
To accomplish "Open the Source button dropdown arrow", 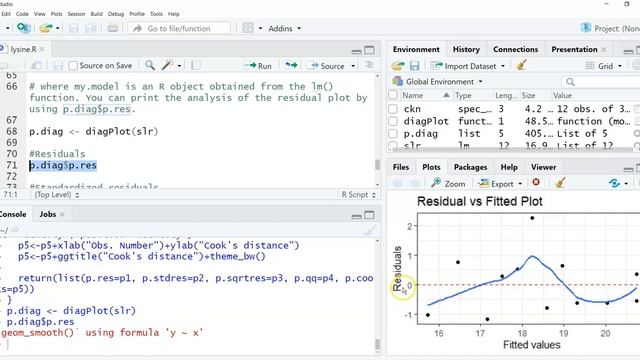I will pyautogui.click(x=353, y=66).
